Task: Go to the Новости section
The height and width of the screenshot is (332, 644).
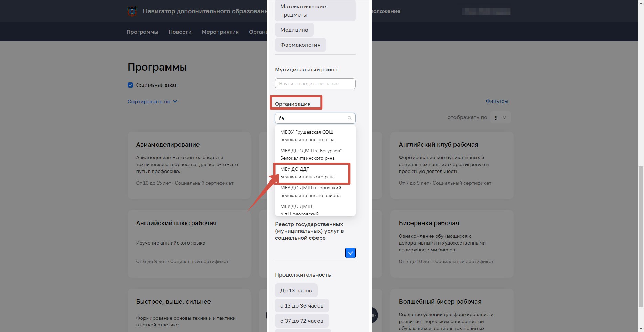Action: (x=180, y=32)
